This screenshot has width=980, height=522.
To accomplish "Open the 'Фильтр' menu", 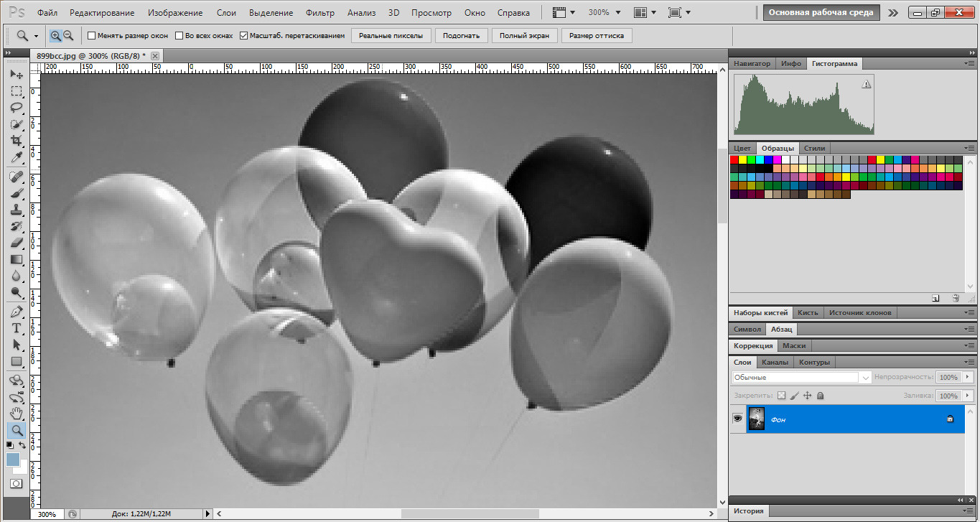I will (319, 13).
